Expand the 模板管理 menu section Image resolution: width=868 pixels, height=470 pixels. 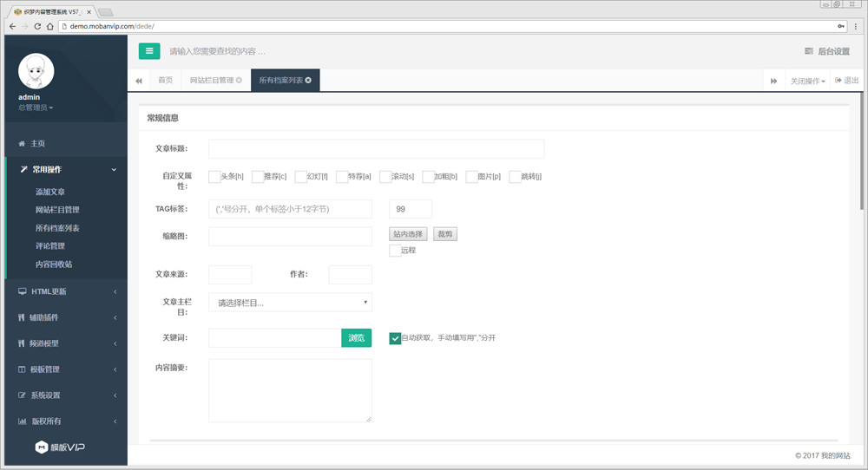tap(115, 369)
